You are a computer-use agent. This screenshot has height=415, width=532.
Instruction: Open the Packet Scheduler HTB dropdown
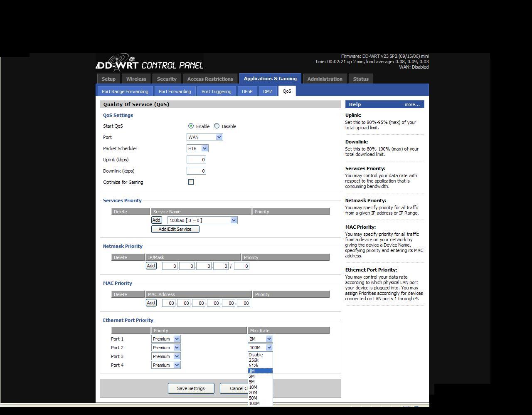(x=197, y=148)
